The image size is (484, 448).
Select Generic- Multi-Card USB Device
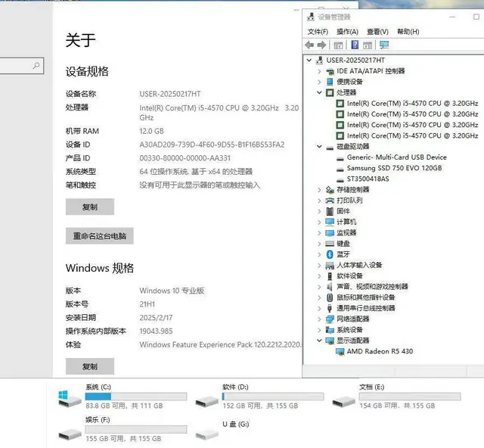396,157
